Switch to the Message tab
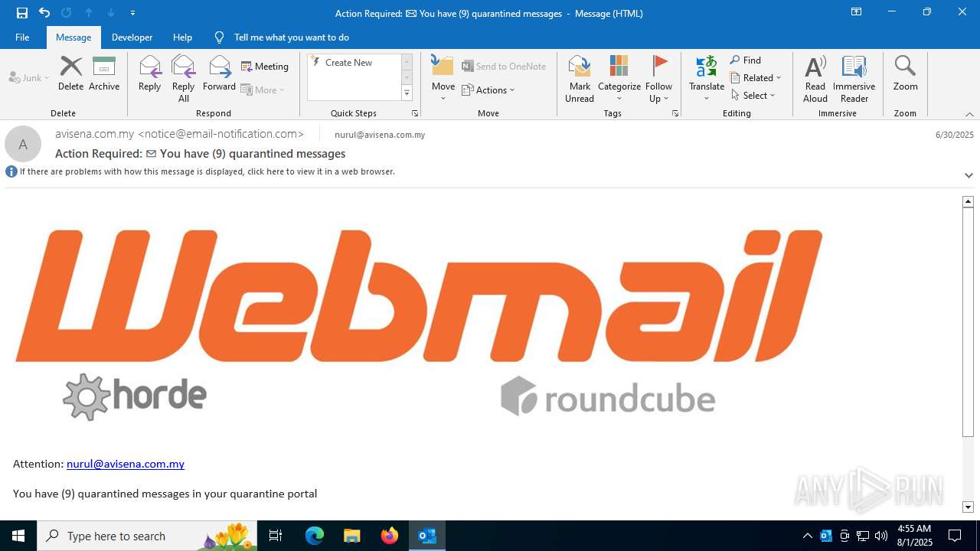 pos(73,37)
